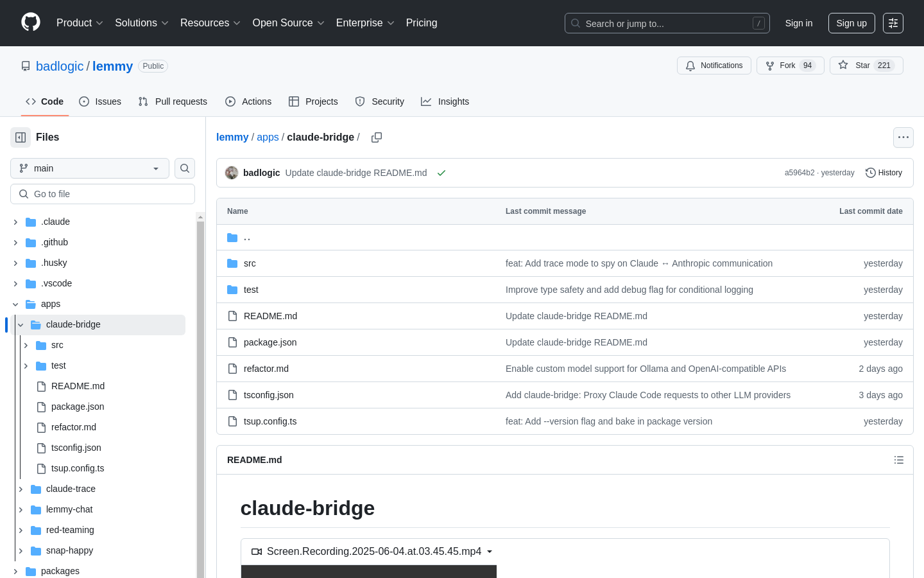Copy the claude-bridge path to clipboard

(x=377, y=137)
